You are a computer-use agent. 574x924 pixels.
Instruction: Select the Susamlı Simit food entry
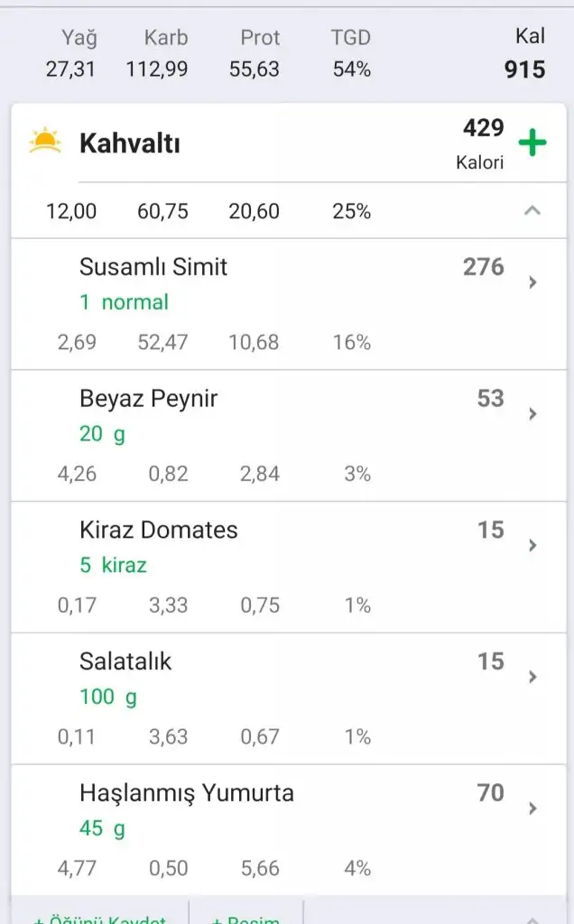153,267
